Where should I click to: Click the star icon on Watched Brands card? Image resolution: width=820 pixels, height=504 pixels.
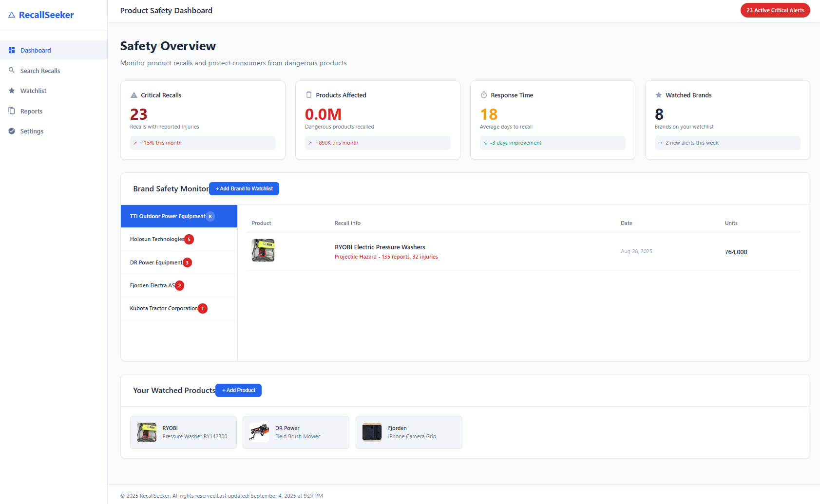pos(658,94)
